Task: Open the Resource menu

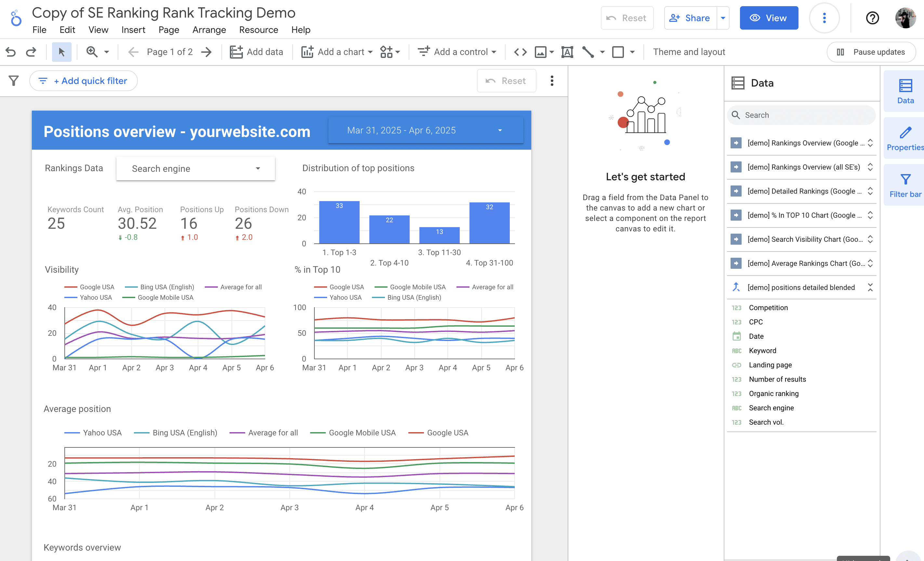Action: click(x=258, y=30)
